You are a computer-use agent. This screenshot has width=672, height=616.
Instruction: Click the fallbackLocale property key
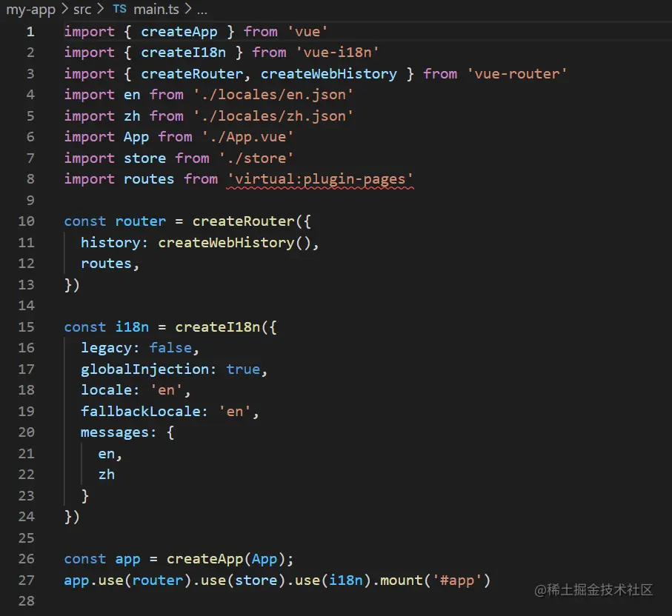click(141, 412)
